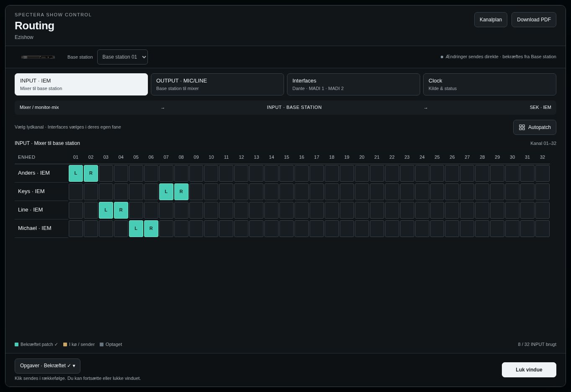Click the Anders · IEM row label
Image resolution: width=571 pixels, height=392 pixels.
[x=34, y=173]
